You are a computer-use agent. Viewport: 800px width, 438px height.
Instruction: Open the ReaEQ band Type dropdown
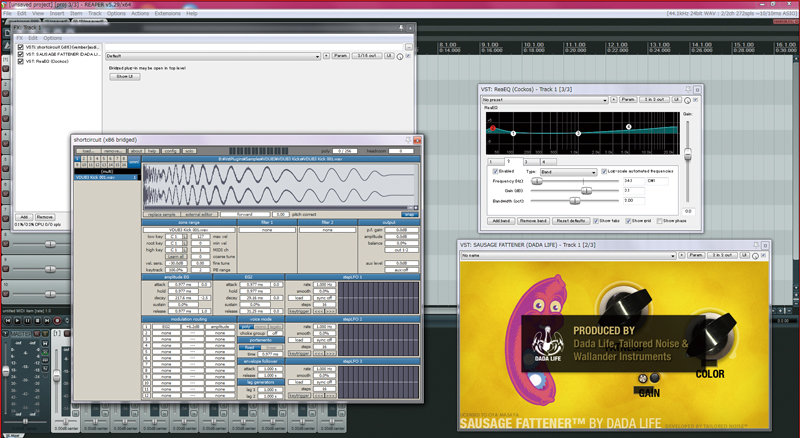(569, 171)
